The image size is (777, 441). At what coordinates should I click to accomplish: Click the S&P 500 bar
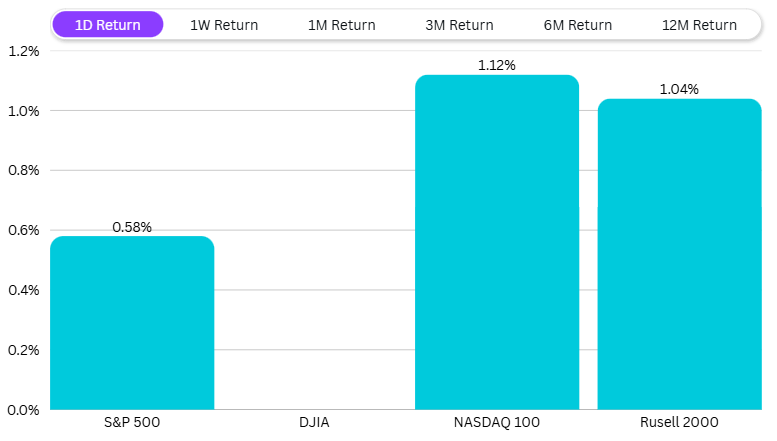tap(132, 323)
